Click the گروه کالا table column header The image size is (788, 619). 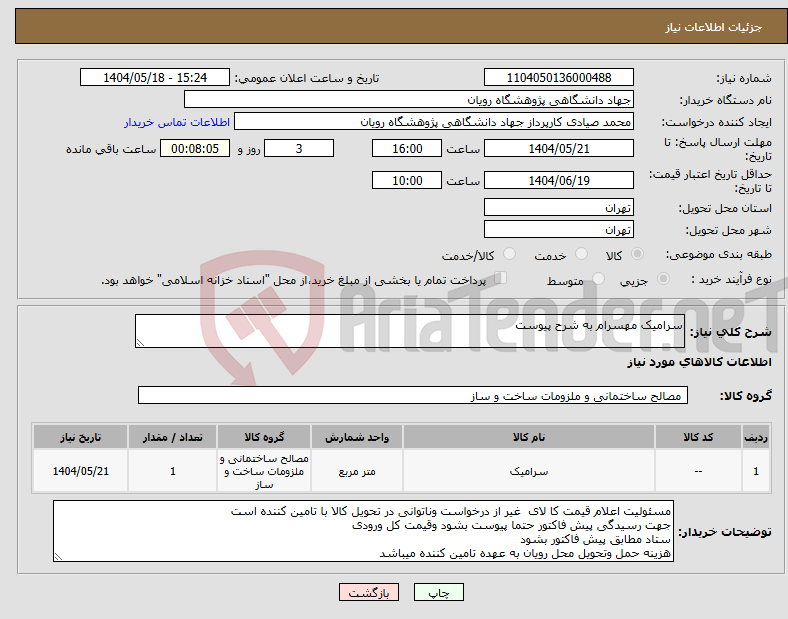(264, 437)
